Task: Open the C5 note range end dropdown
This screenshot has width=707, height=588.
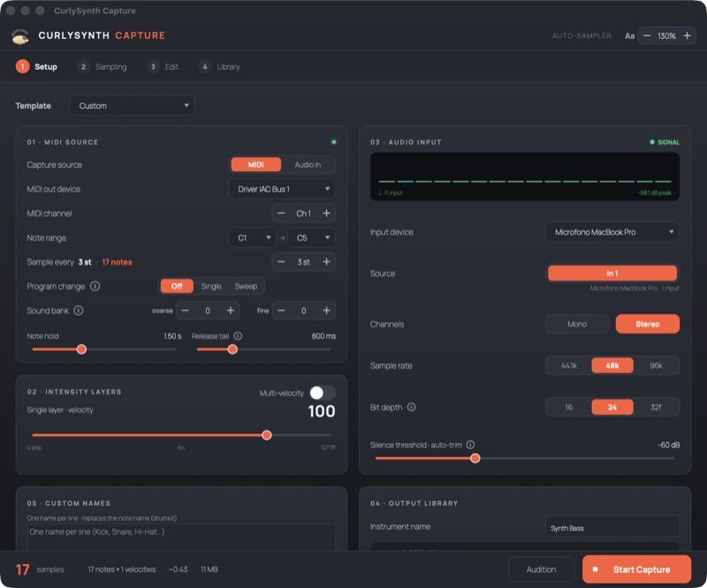Action: click(x=312, y=238)
